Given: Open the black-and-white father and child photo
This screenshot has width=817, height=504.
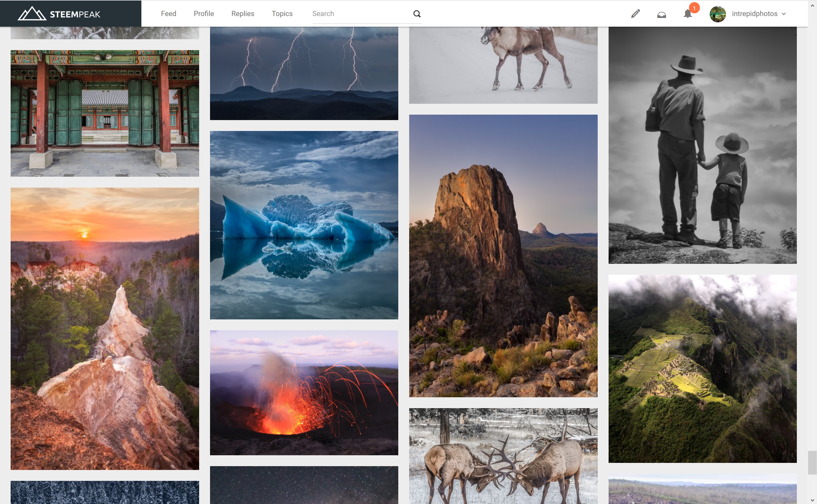Looking at the screenshot, I should click(702, 145).
